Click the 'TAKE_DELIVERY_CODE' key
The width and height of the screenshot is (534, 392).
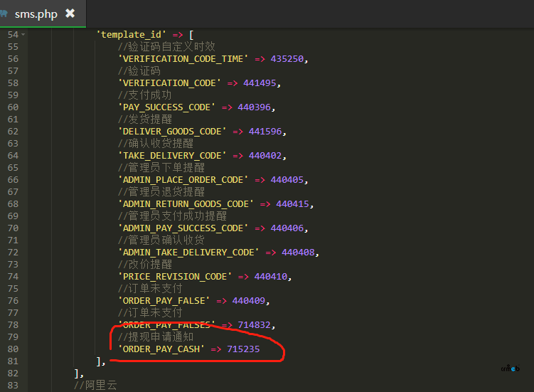[172, 156]
